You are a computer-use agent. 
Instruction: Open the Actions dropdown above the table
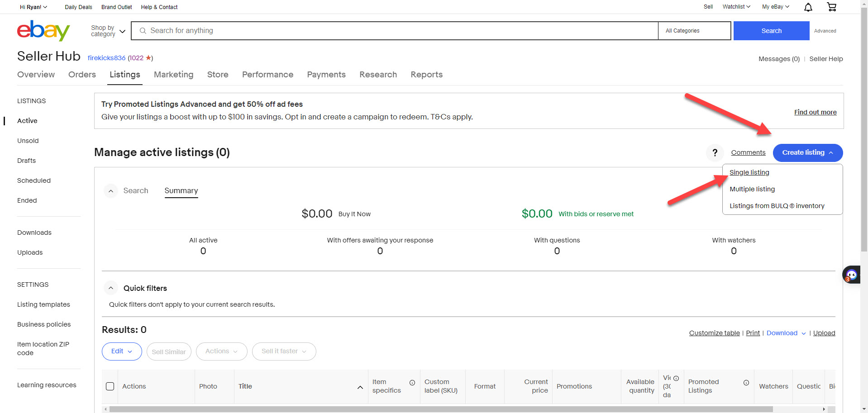click(222, 351)
